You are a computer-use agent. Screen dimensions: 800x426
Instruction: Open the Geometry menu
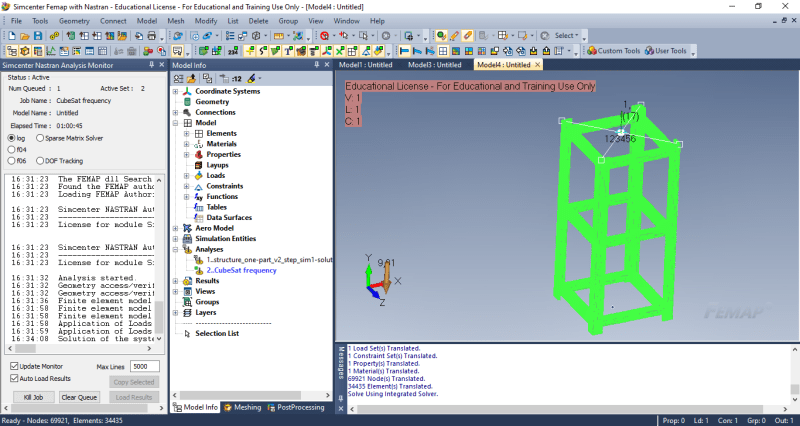[x=74, y=21]
